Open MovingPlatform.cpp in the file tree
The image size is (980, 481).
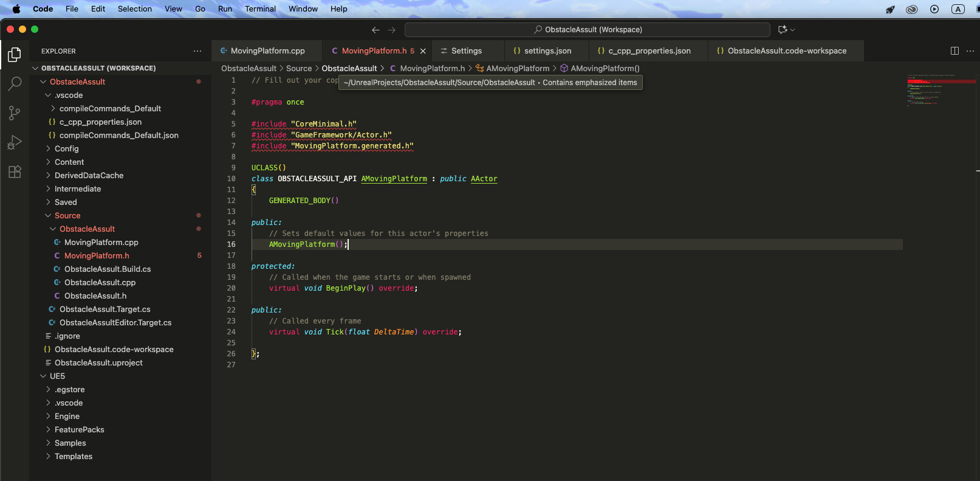[101, 243]
